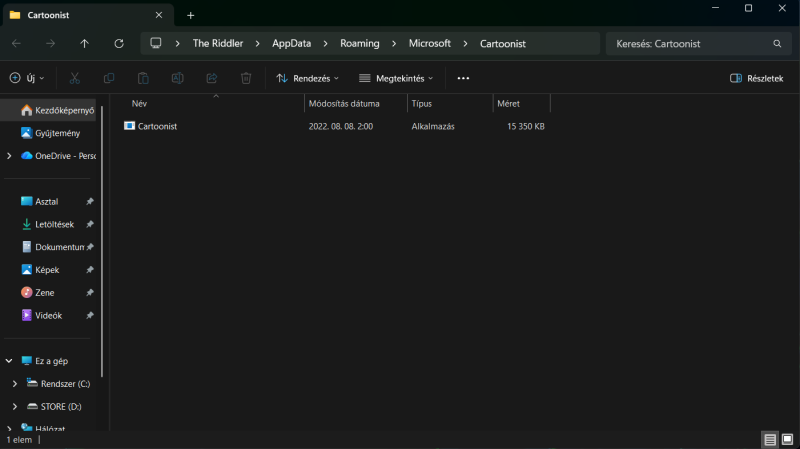Click the Rename icon in toolbar

click(178, 78)
